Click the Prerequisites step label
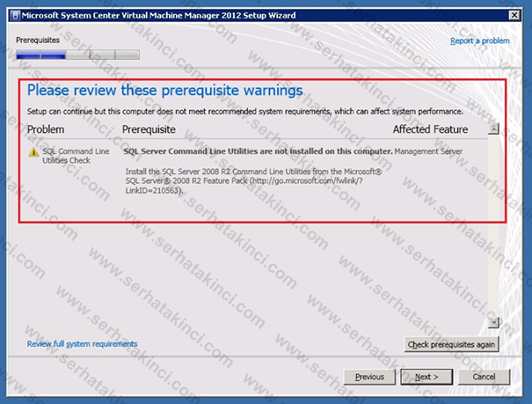 point(38,40)
